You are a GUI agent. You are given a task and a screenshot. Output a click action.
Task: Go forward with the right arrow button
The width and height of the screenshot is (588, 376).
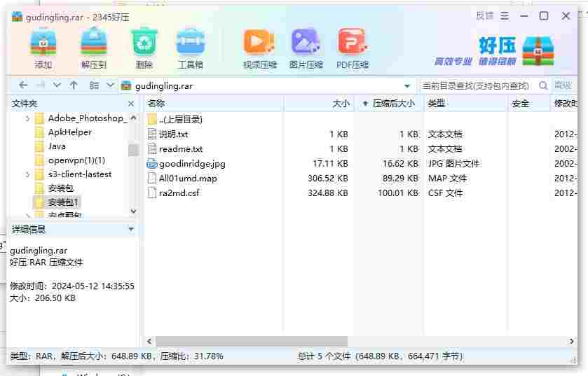41,85
